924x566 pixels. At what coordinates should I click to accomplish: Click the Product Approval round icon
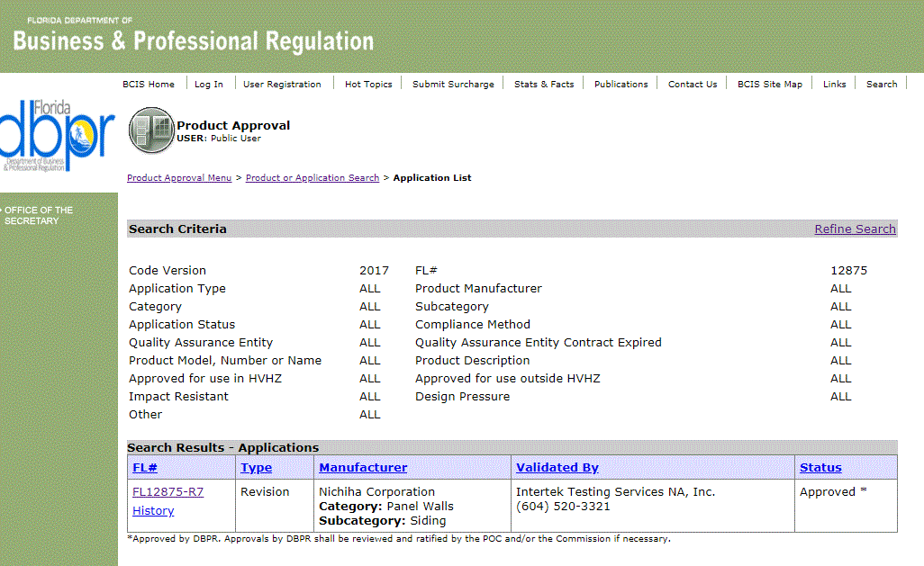click(x=151, y=130)
